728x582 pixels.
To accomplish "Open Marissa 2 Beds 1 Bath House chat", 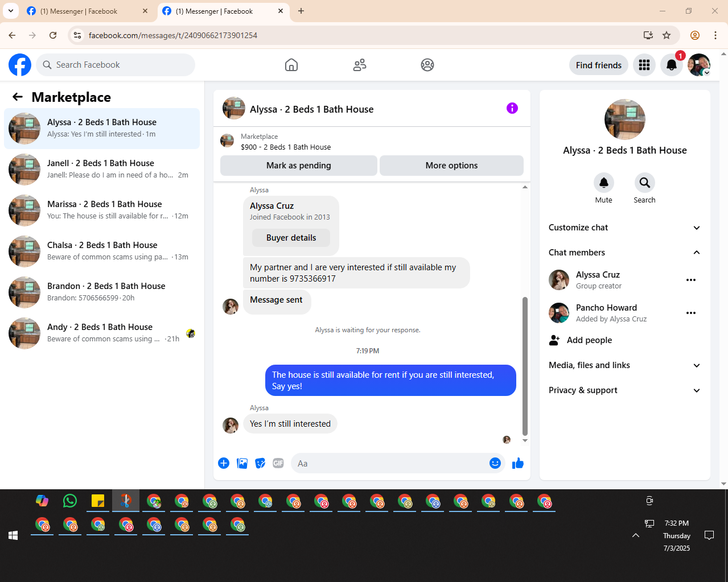I will (102, 210).
